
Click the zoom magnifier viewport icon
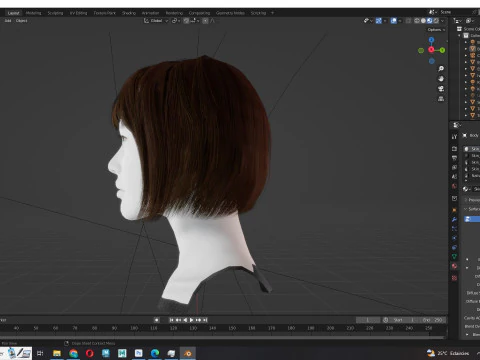[441, 69]
